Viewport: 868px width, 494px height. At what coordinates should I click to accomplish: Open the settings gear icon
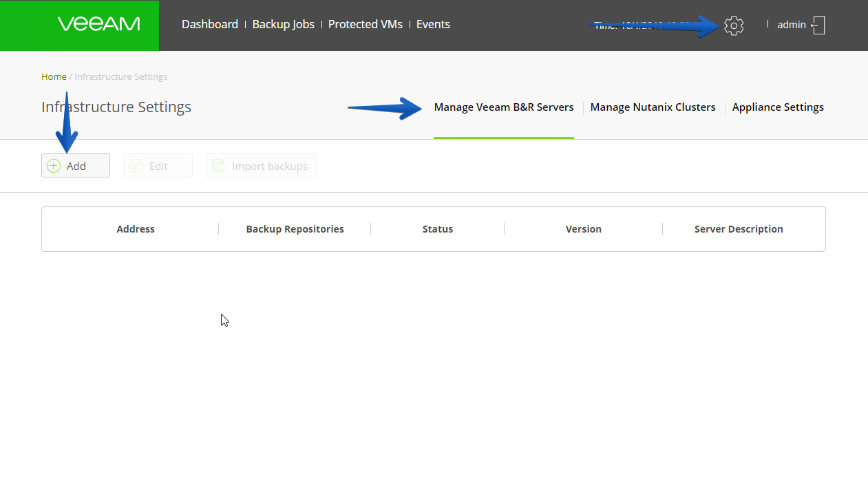click(x=734, y=25)
